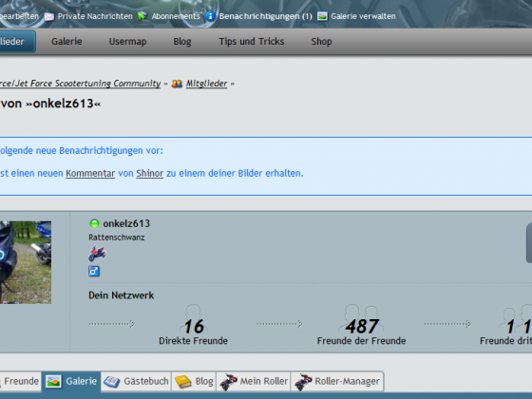Go to the Shop navigation item
Screen dimensions: 532x399
(x=321, y=42)
